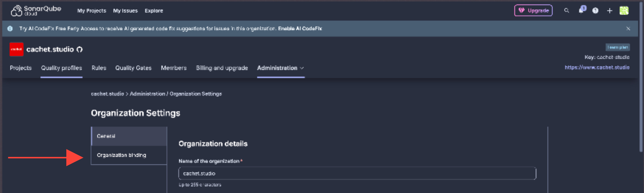The width and height of the screenshot is (644, 193).
Task: Open the help question mark icon
Action: tap(595, 10)
